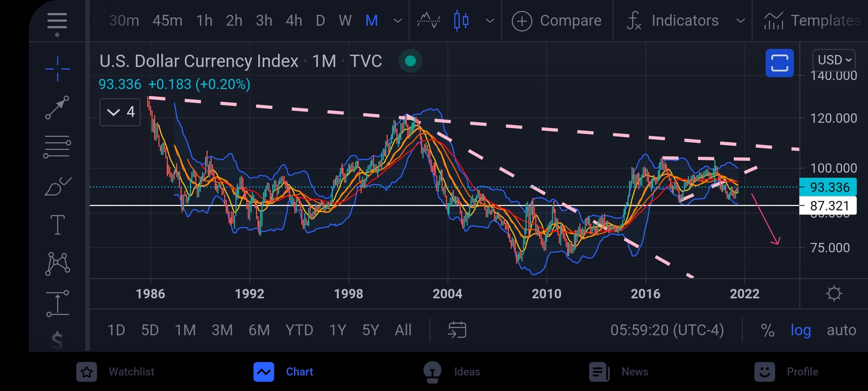
Task: Select the D daily timeframe
Action: tap(320, 20)
